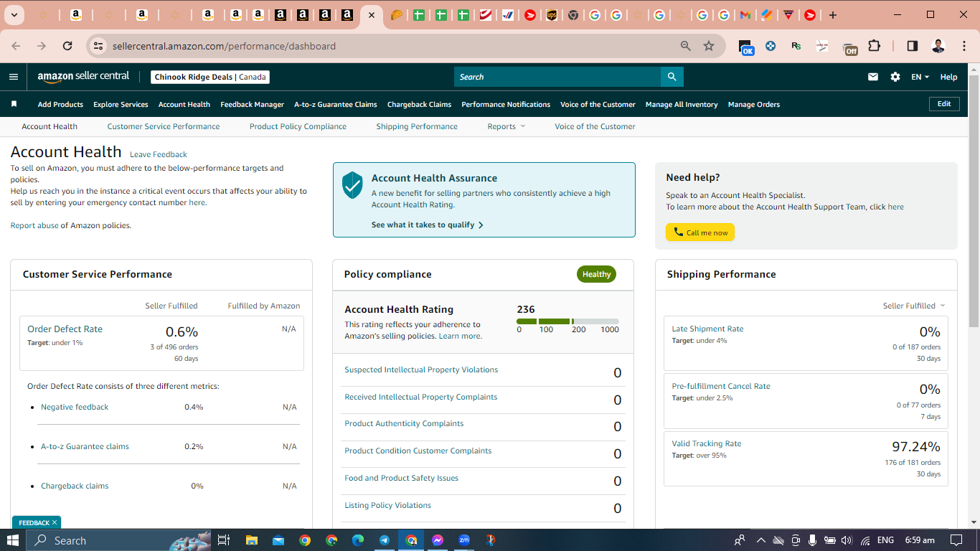The height and width of the screenshot is (551, 980).
Task: Click the Report abuse link
Action: pyautogui.click(x=34, y=225)
